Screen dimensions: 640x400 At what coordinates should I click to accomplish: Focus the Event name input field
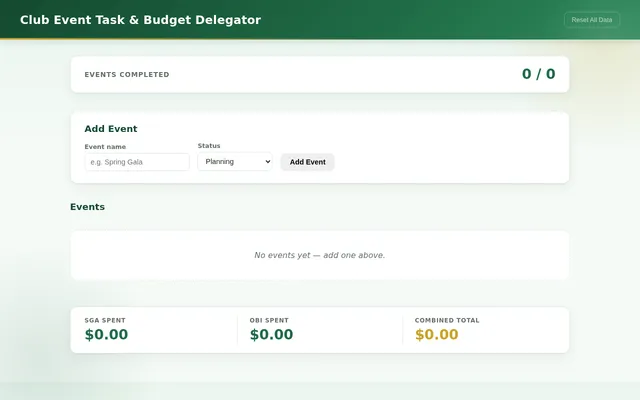(137, 162)
